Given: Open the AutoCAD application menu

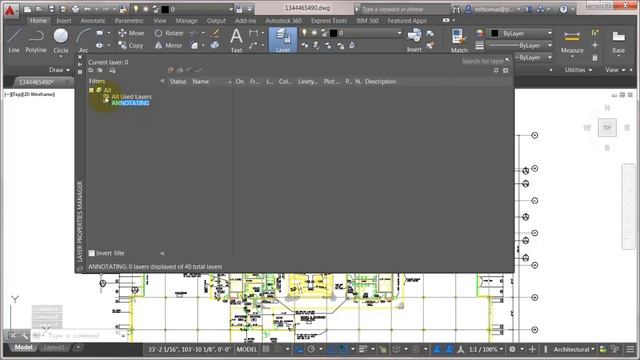Looking at the screenshot, I should (x=10, y=10).
